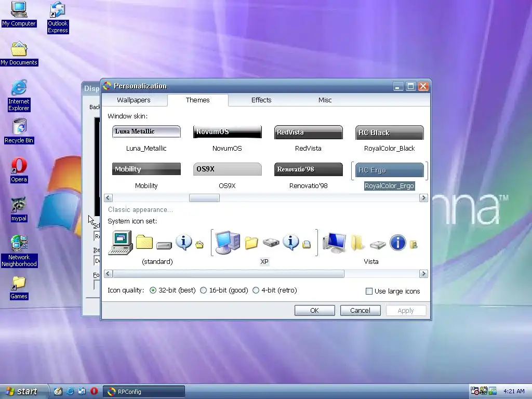Open the Outlook Express desktop icon
The image size is (532, 399).
point(58,17)
